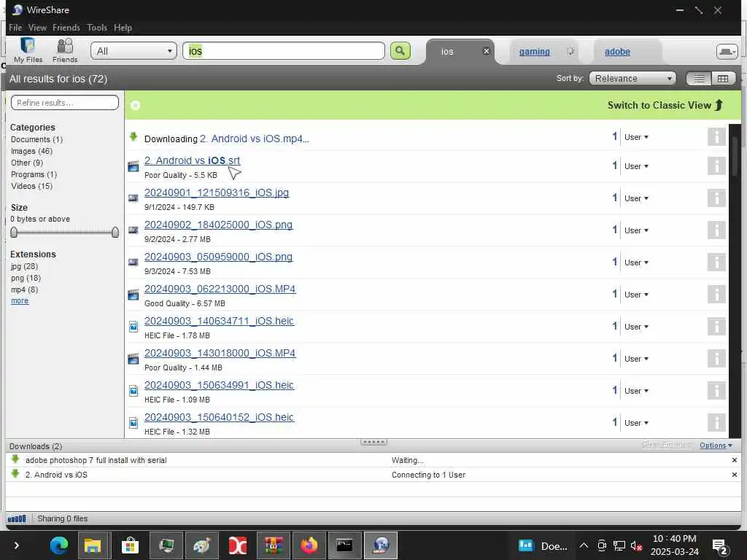Cancel the 2. Android vs iOS download

click(734, 475)
